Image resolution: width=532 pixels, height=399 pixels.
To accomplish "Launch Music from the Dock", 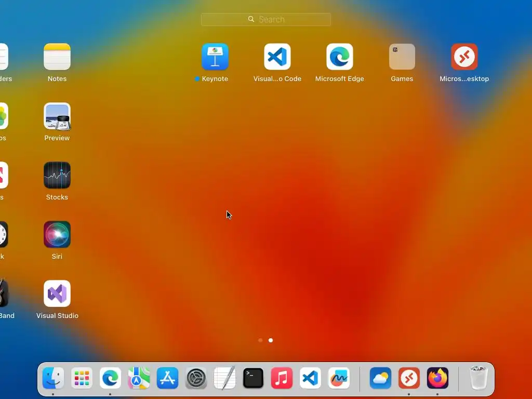I will (x=282, y=378).
